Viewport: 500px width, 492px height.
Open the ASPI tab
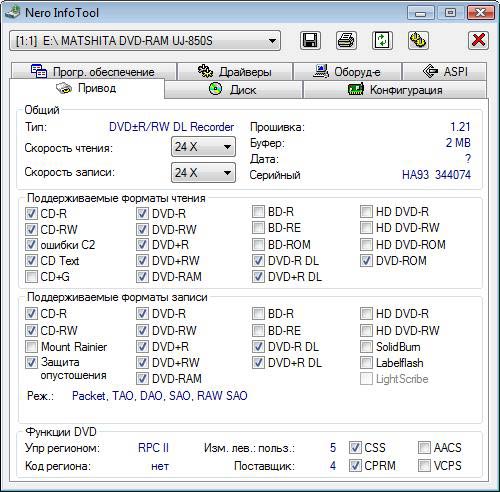(444, 71)
